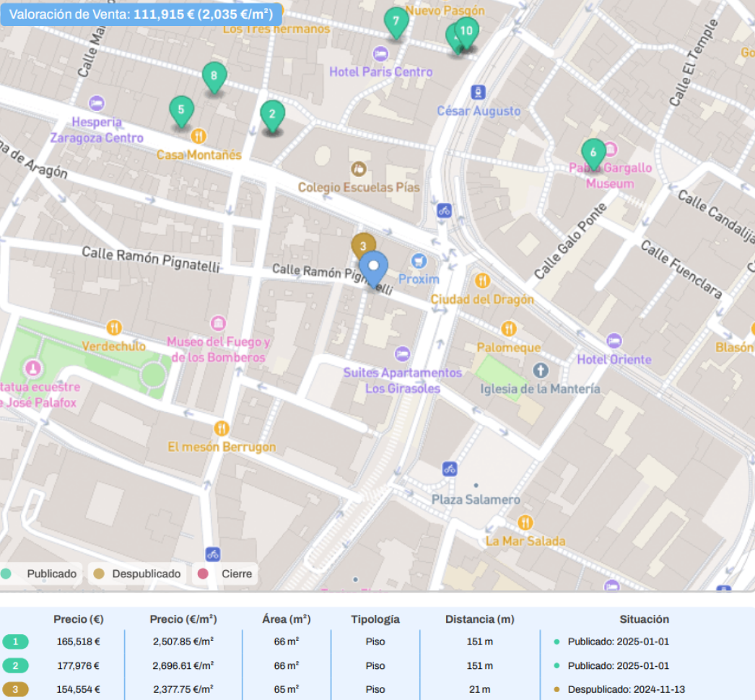Click green map marker number 7
755x700 pixels.
pos(396,22)
